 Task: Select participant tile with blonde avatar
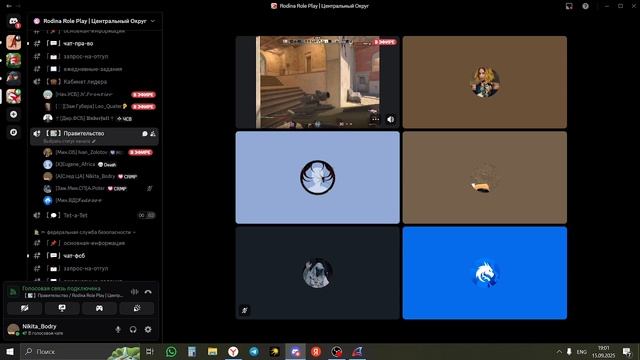tap(484, 82)
